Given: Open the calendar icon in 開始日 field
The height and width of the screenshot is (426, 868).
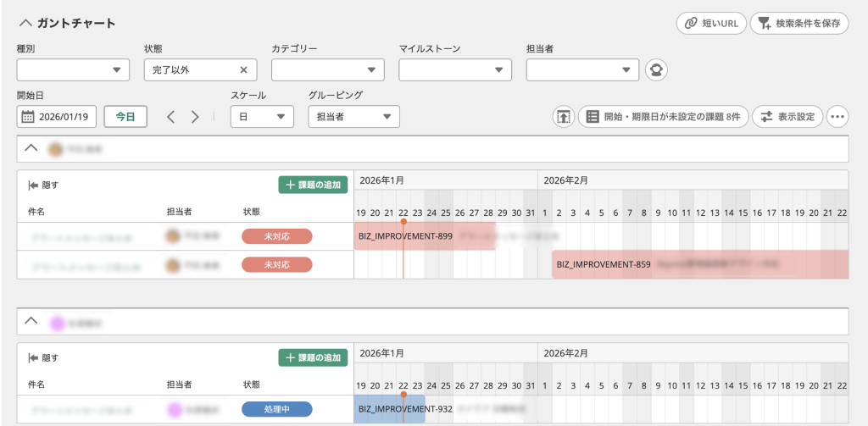Looking at the screenshot, I should 27,117.
